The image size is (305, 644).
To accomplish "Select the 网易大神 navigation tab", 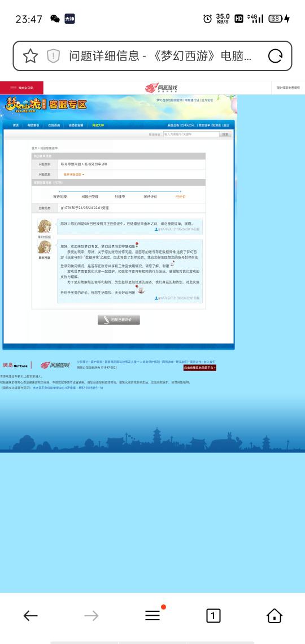I will pyautogui.click(x=98, y=125).
